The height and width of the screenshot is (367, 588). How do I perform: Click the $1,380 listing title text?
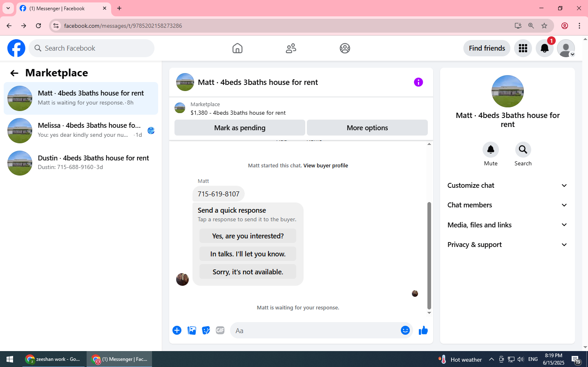click(238, 113)
